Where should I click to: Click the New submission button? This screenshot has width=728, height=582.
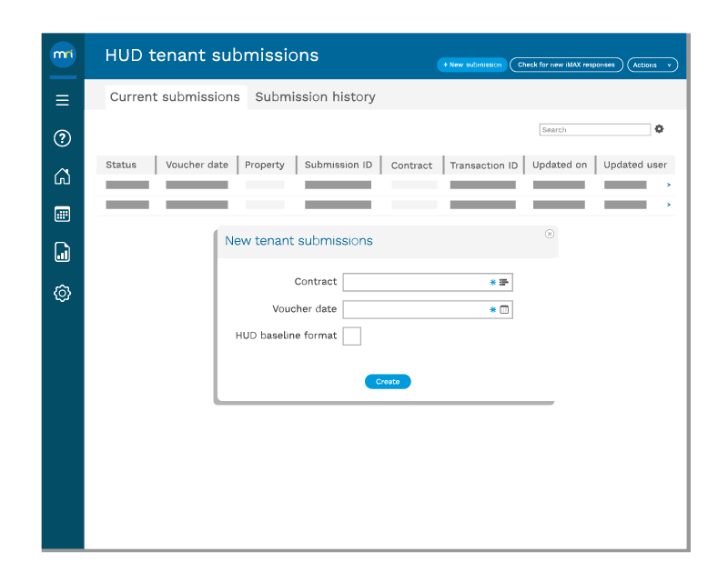tap(471, 65)
